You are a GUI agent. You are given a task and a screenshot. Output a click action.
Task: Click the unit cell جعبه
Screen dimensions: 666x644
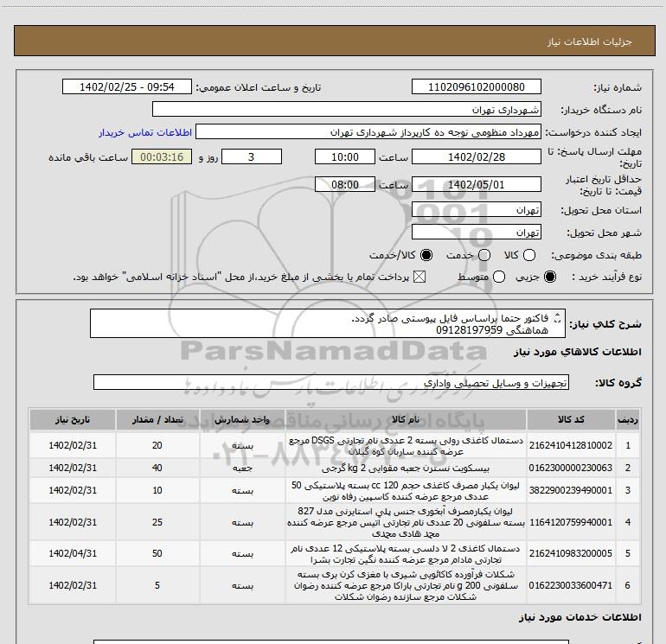pyautogui.click(x=242, y=469)
